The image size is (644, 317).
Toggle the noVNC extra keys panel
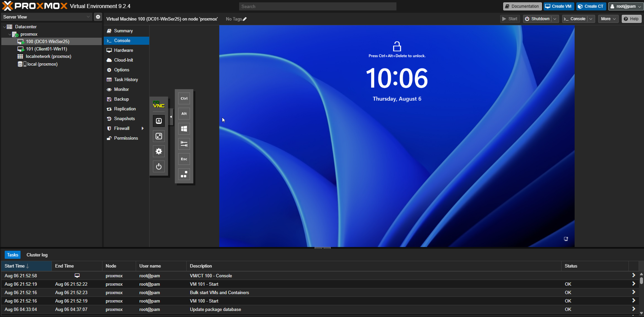pyautogui.click(x=159, y=121)
